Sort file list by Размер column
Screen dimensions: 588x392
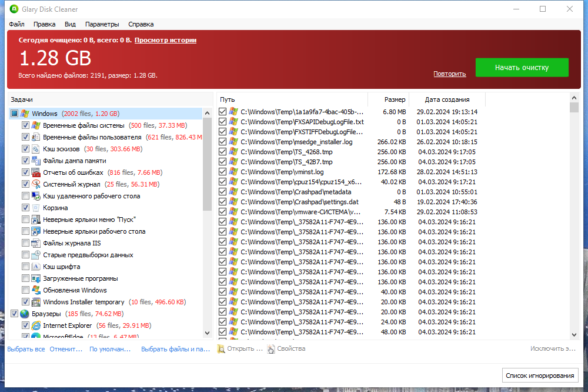pyautogui.click(x=395, y=99)
